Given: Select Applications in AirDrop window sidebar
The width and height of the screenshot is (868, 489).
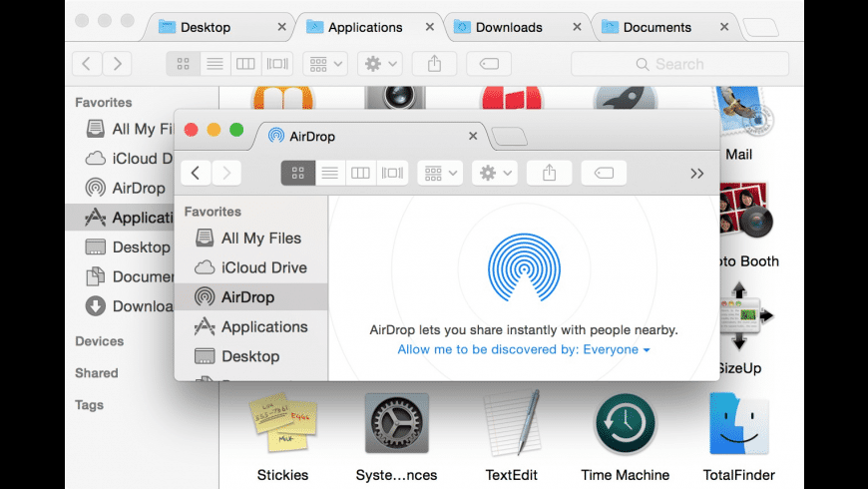Looking at the screenshot, I should [x=251, y=326].
